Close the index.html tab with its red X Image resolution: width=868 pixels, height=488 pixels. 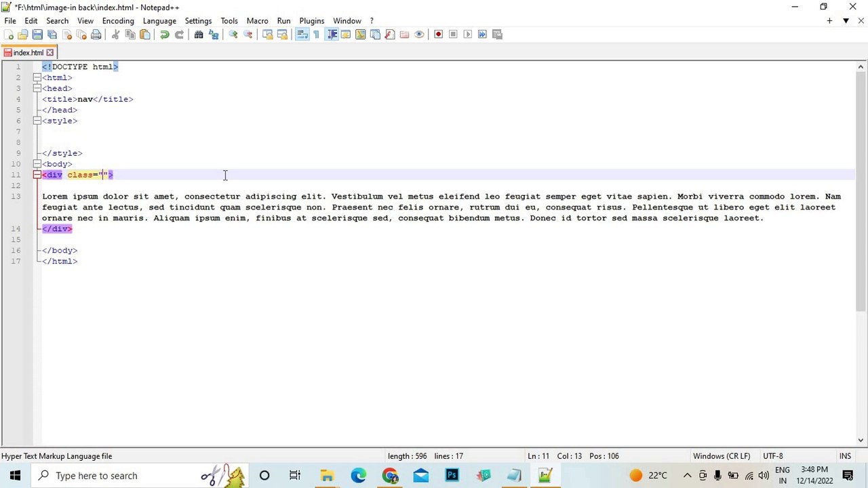[x=50, y=53]
